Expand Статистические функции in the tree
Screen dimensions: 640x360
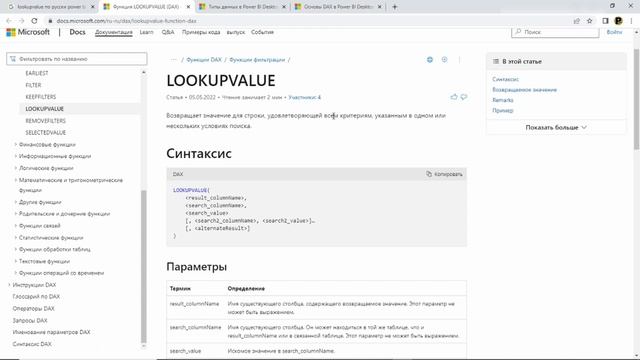point(51,238)
